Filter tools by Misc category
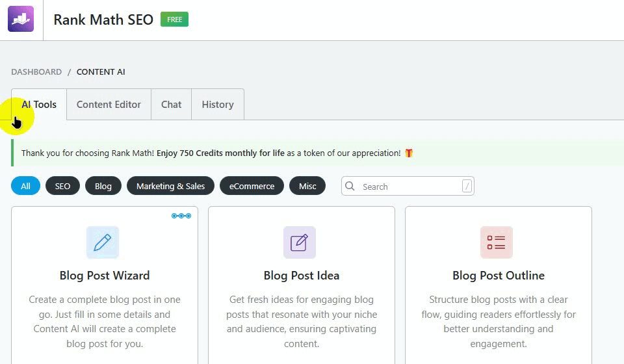 (x=307, y=187)
